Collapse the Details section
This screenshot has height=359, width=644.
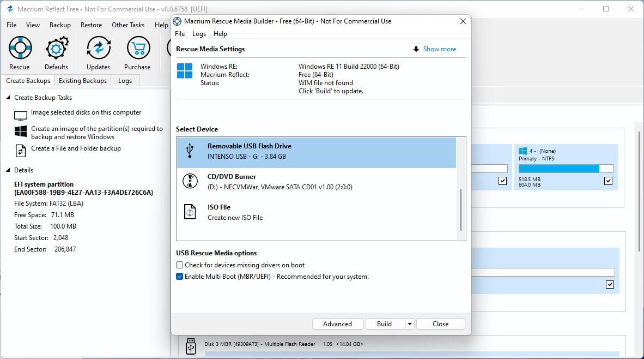tap(8, 170)
